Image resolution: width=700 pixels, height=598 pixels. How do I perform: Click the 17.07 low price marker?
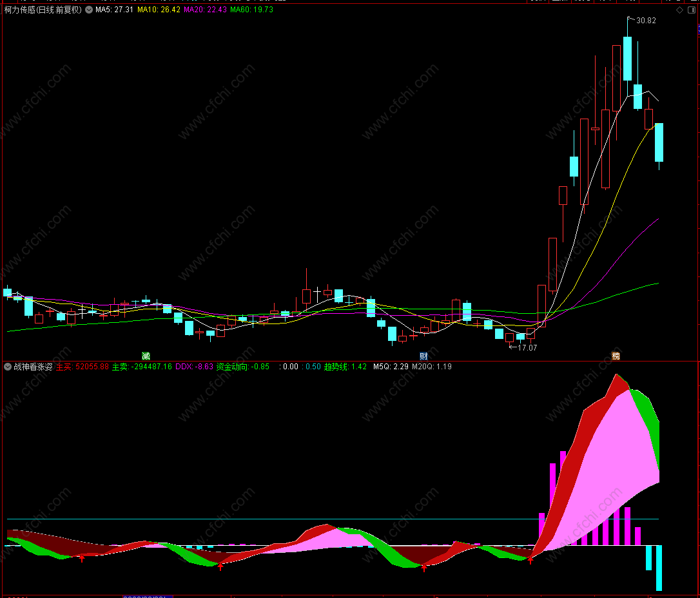tap(527, 347)
